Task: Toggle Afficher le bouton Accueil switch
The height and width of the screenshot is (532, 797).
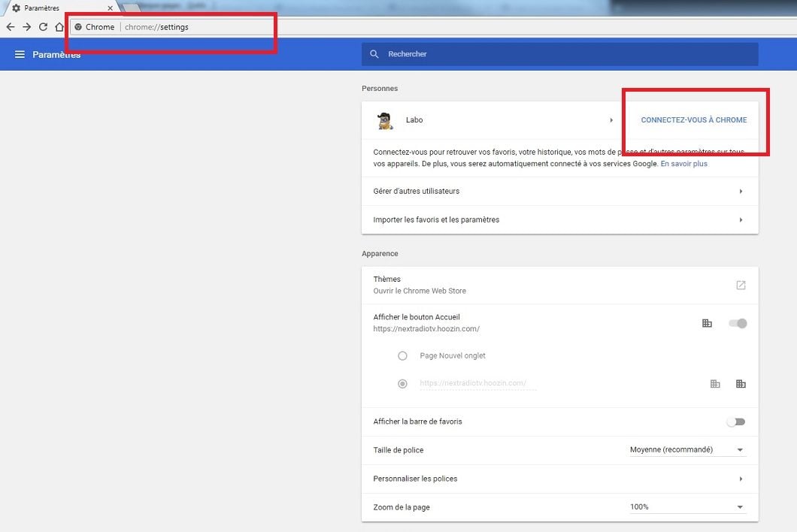Action: (738, 323)
